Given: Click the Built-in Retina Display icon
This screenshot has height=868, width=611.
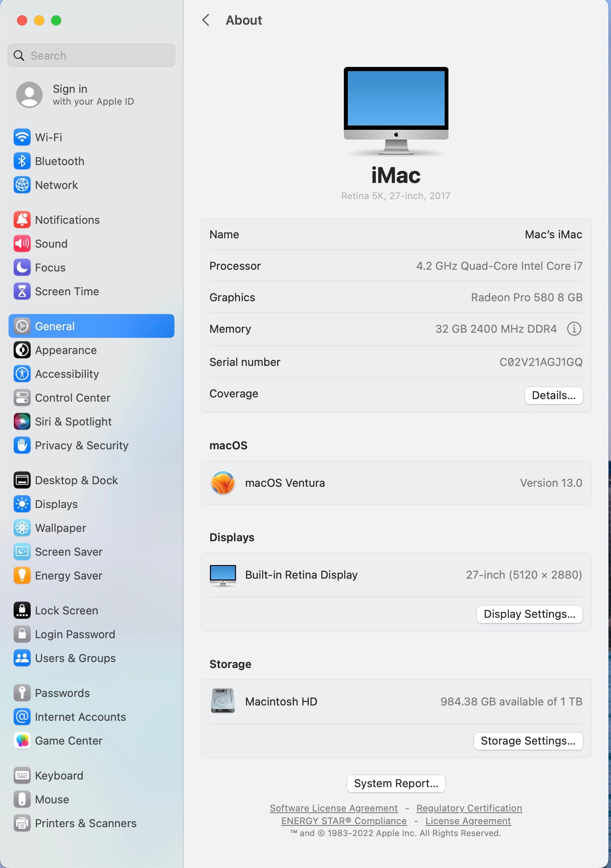Looking at the screenshot, I should coord(223,575).
